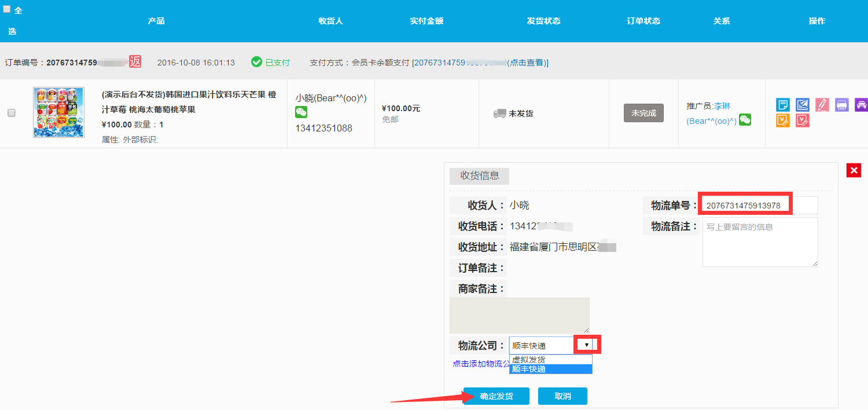Click the blue order details note icon
This screenshot has width=868, height=410.
point(782,105)
